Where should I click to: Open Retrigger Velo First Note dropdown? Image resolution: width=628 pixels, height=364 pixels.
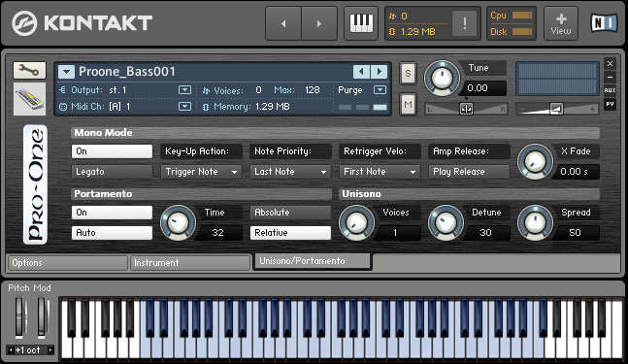pos(380,172)
